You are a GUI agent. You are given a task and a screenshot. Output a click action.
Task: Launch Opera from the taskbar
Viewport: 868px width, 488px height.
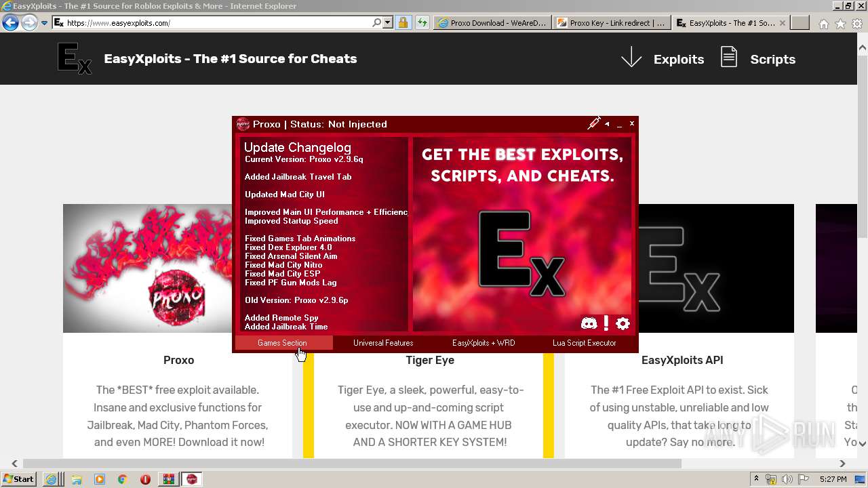click(x=145, y=479)
